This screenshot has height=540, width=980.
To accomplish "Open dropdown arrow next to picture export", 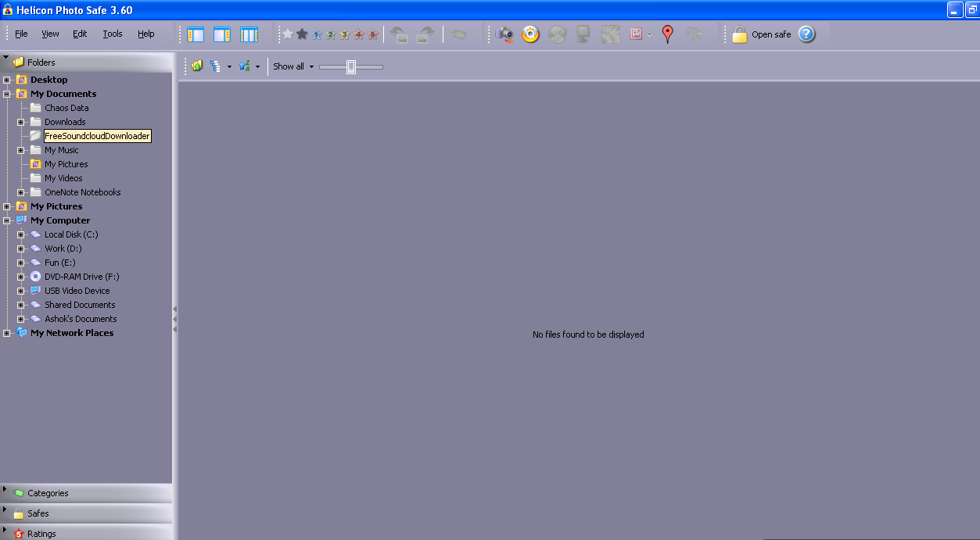I will pos(649,35).
